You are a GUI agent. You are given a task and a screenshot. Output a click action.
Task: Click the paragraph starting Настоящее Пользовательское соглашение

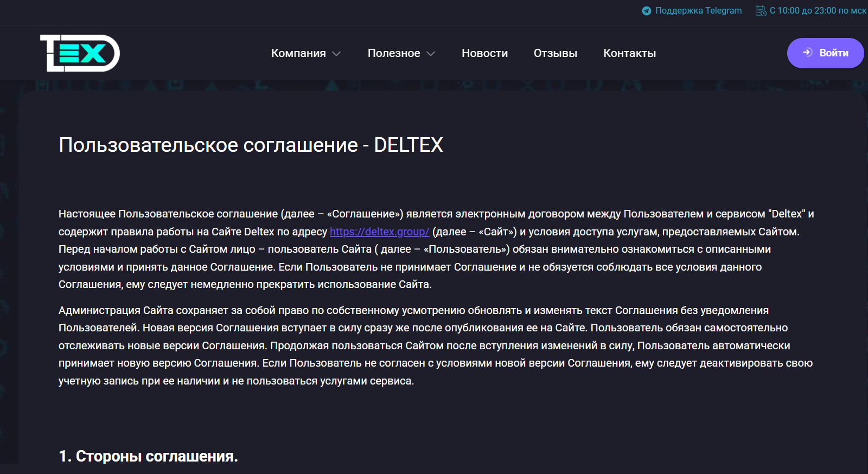pos(436,249)
